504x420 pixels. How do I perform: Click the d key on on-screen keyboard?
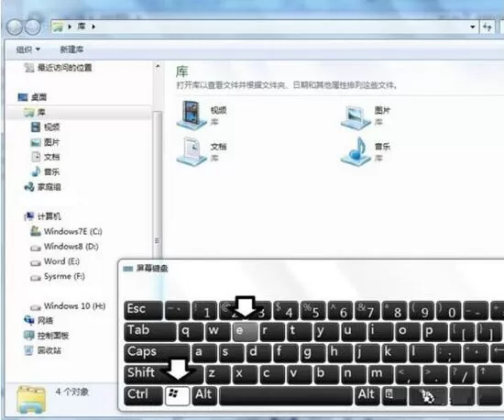[x=258, y=352]
